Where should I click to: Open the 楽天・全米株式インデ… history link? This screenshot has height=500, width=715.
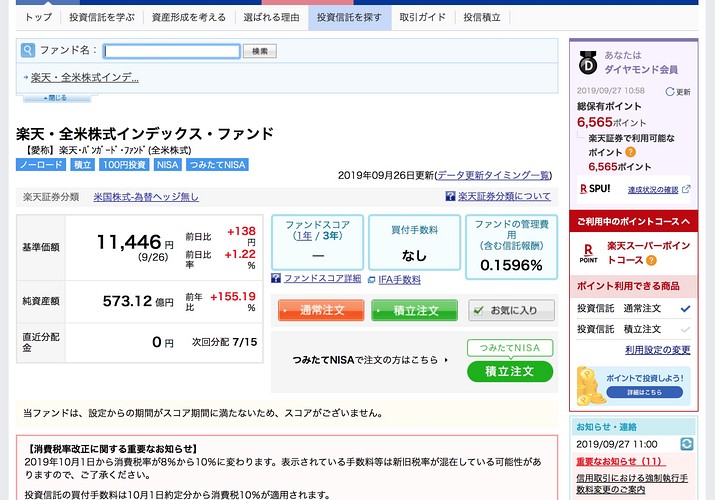point(85,77)
